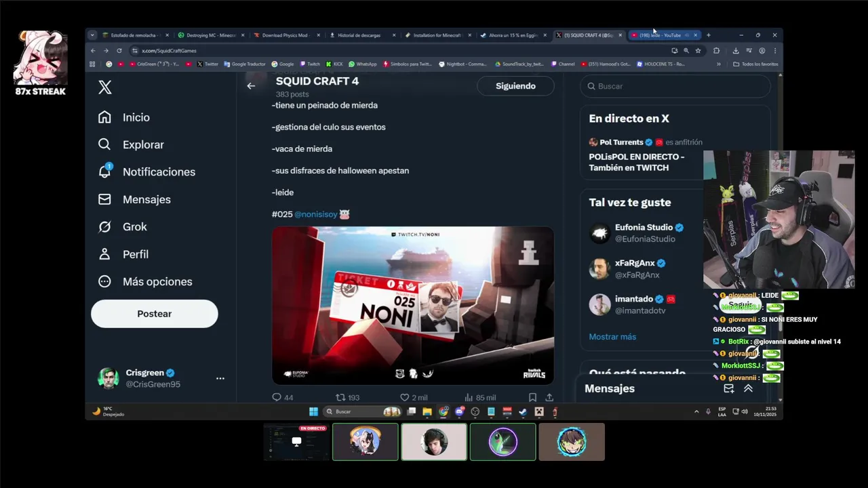
Task: Toggle the Siguiendo follow button
Action: click(x=515, y=86)
